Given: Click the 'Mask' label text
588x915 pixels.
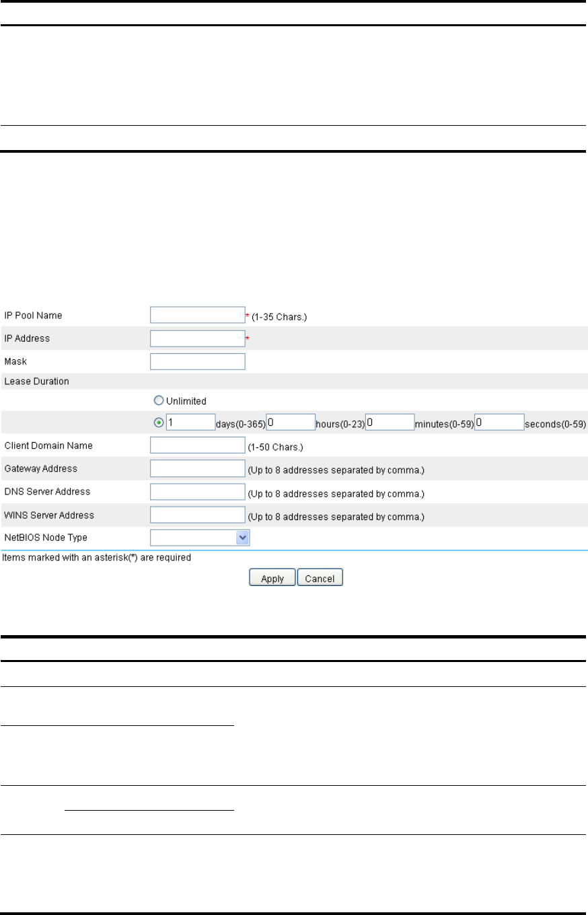Looking at the screenshot, I should click(x=15, y=362).
